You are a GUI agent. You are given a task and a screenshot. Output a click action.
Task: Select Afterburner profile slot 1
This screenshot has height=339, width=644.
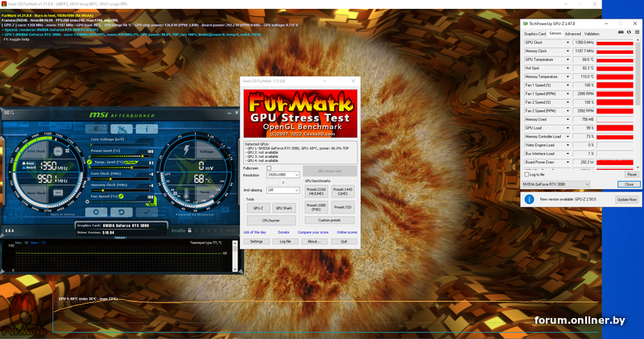pyautogui.click(x=196, y=230)
